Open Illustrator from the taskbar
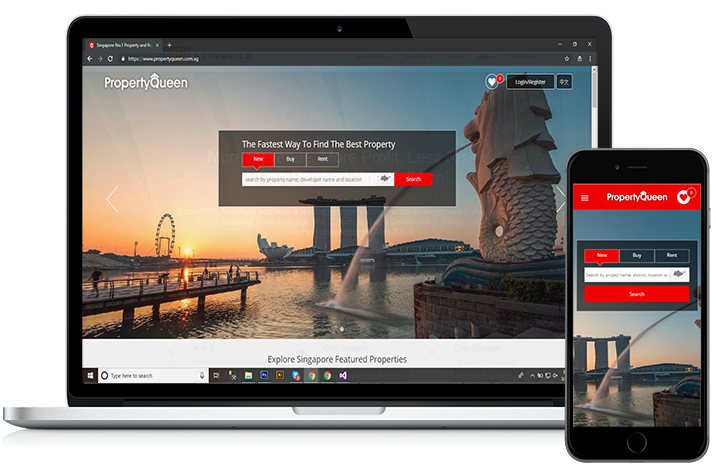716x473 pixels. [x=280, y=375]
